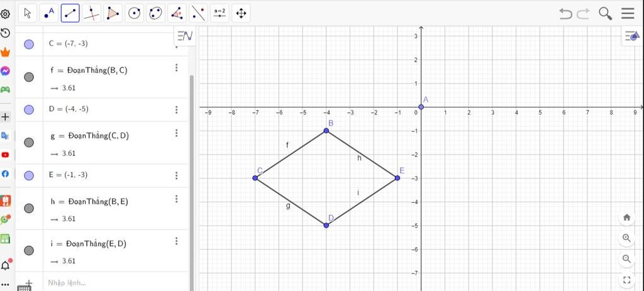Select point B on the graph
This screenshot has width=644, height=291.
(326, 131)
